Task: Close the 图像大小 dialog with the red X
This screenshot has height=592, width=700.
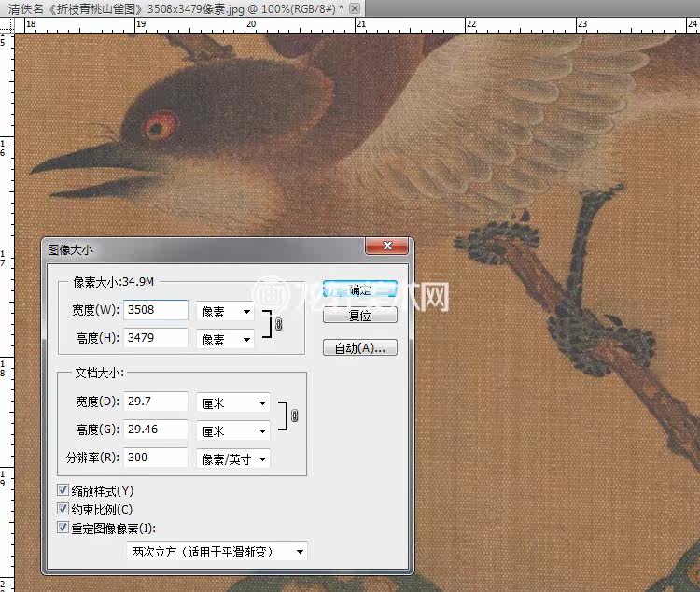Action: [x=387, y=246]
